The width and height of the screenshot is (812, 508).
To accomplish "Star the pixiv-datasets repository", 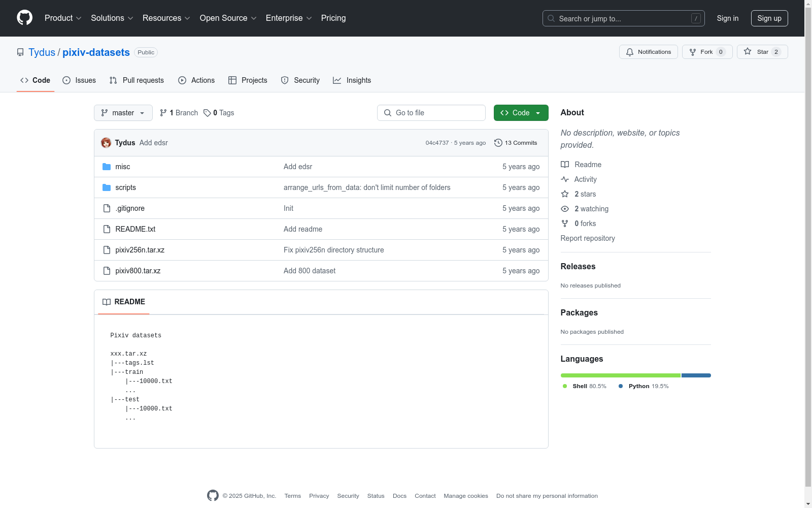I will [x=762, y=52].
